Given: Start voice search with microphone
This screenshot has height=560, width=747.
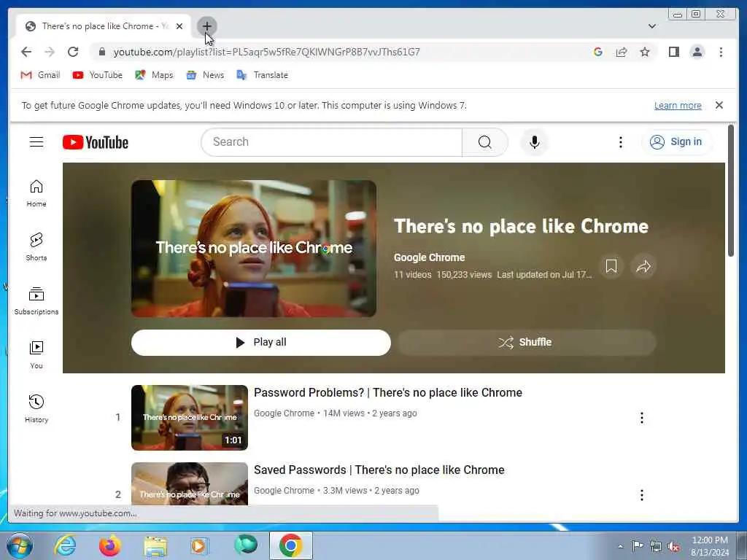Looking at the screenshot, I should 535,142.
